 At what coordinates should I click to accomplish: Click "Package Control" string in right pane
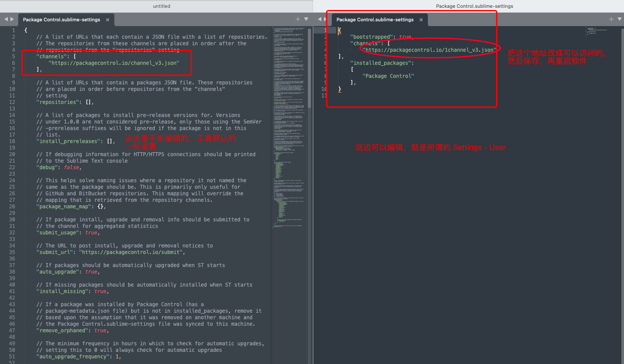click(388, 76)
